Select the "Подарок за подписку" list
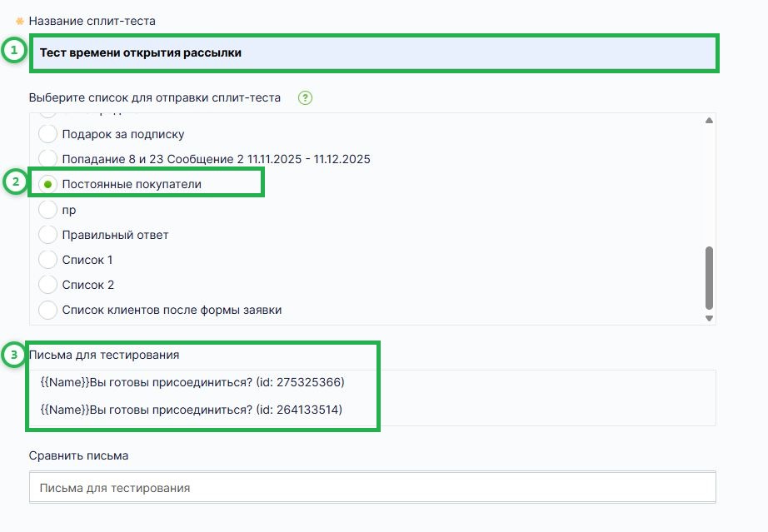The image size is (768, 532). (x=47, y=134)
